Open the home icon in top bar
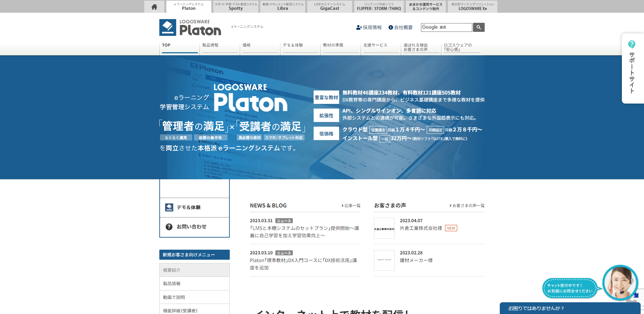This screenshot has width=644, height=314. [154, 7]
